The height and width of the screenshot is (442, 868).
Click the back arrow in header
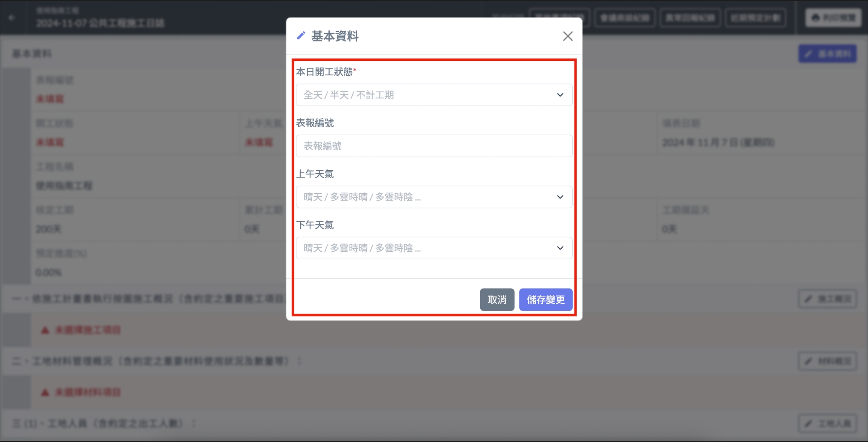click(12, 17)
